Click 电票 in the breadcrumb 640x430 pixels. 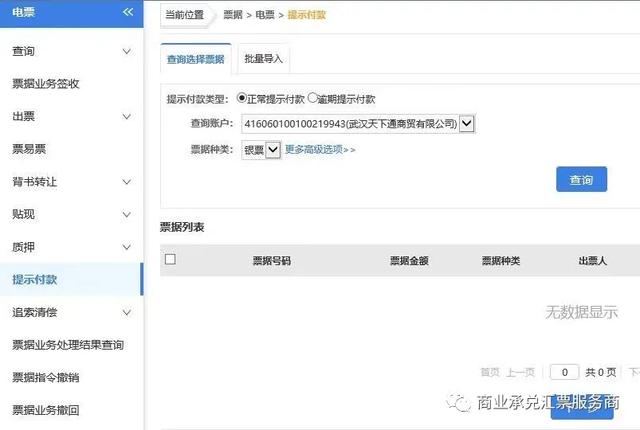click(265, 15)
